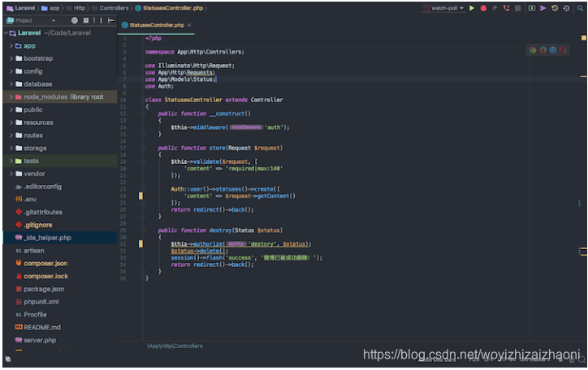Select the storage folder in project tree
Image resolution: width=588 pixels, height=370 pixels.
[35, 148]
